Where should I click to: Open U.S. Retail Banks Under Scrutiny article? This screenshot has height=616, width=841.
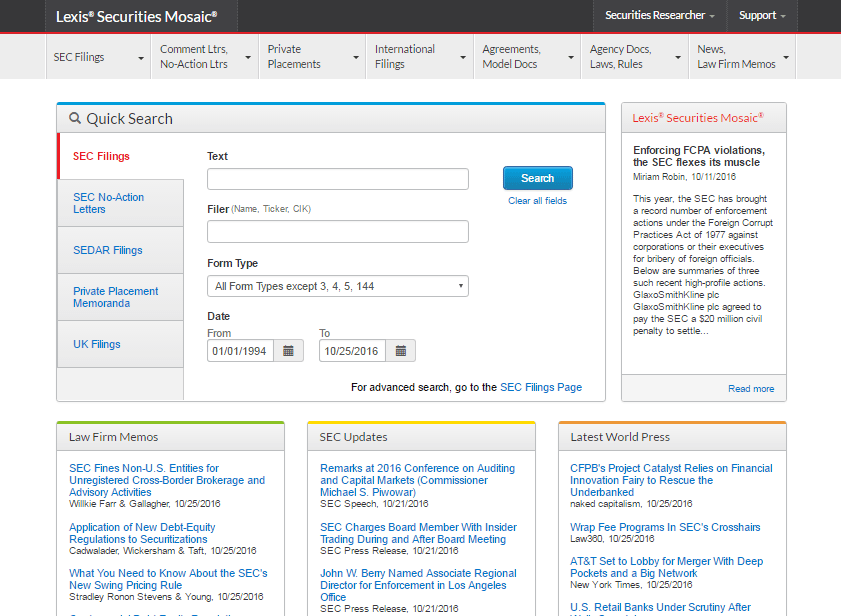[660, 607]
